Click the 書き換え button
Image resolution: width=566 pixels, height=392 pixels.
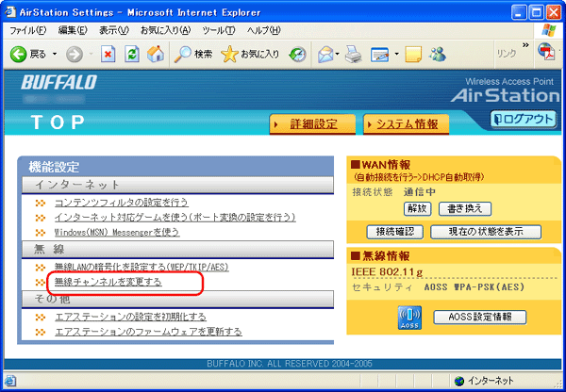point(465,209)
